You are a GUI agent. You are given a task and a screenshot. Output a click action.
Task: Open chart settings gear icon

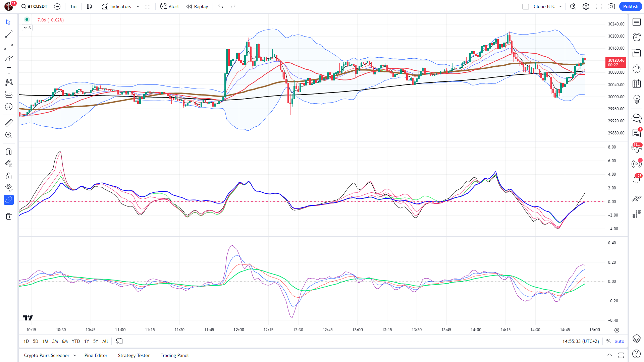(586, 6)
